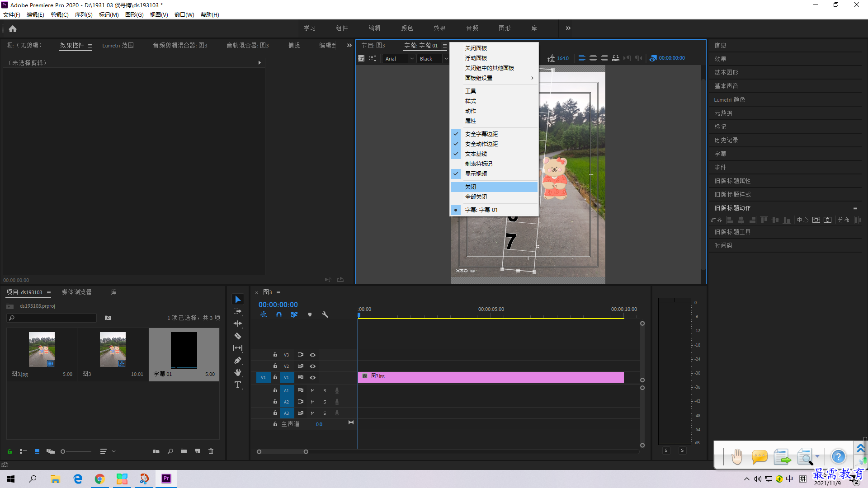Switch project panel to icon view
This screenshot has height=488, width=868.
tap(37, 451)
